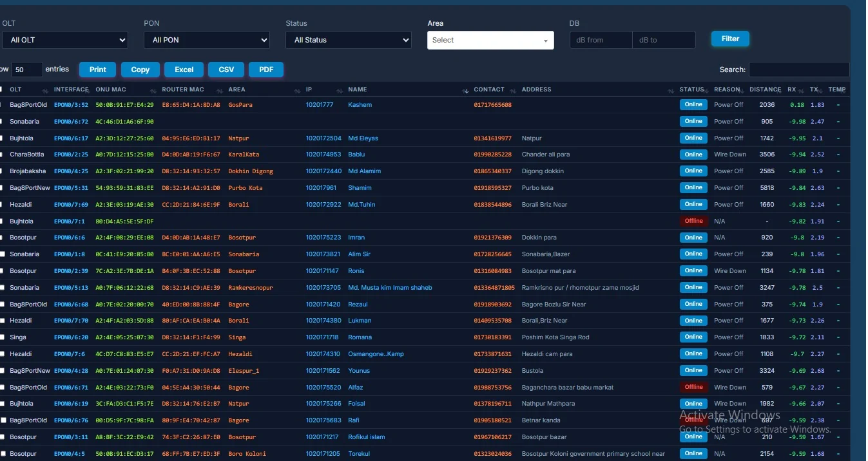Click 'Wire Down' reason in Bablu's row
868x461 pixels.
pos(730,155)
